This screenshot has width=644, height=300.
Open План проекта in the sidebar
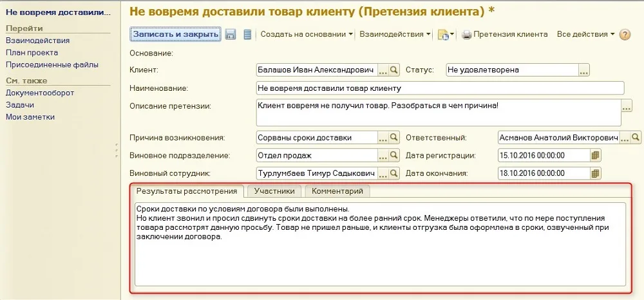click(32, 53)
